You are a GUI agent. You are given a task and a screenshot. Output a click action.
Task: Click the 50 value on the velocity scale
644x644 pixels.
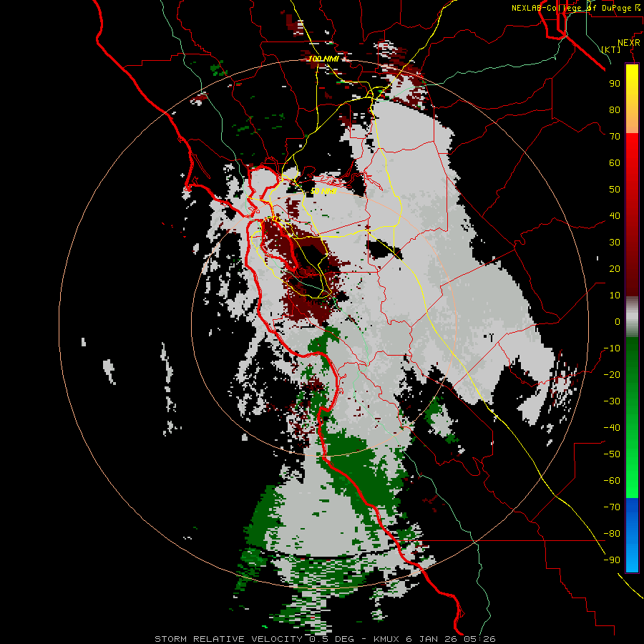click(x=615, y=190)
